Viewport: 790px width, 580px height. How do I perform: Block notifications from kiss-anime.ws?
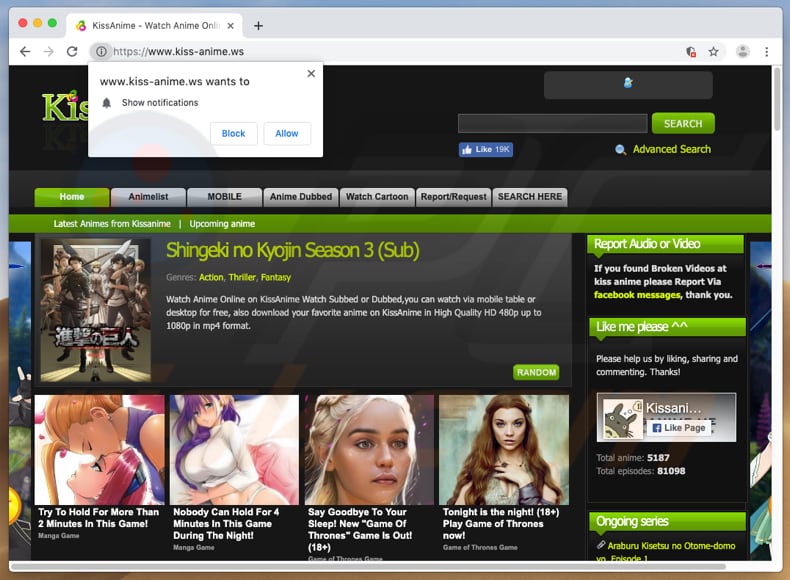[233, 134]
